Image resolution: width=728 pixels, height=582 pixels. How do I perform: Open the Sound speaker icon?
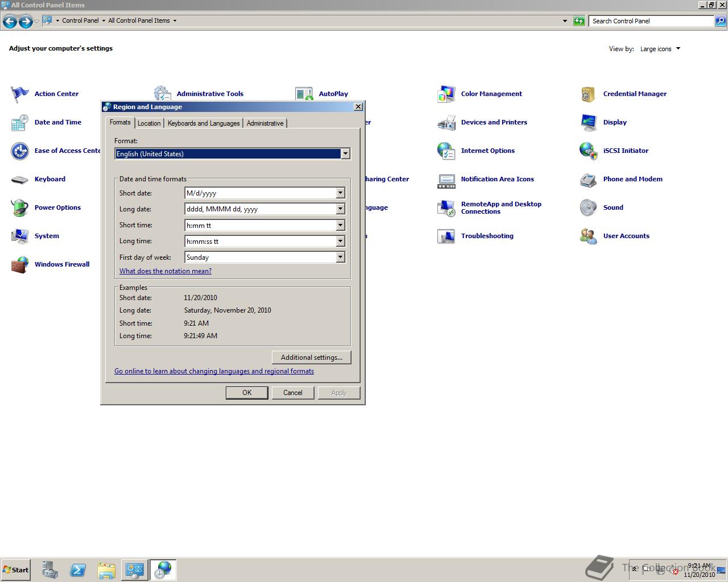pos(589,208)
